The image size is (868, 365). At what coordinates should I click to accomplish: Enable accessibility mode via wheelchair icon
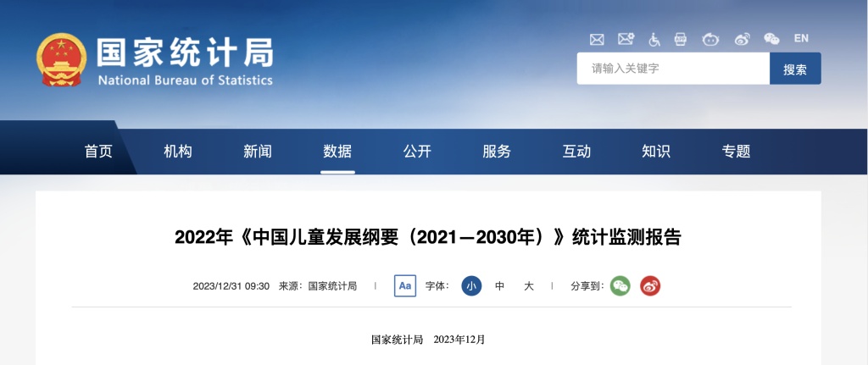654,39
